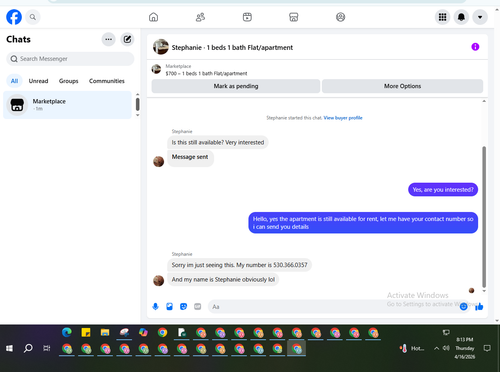Open the nine-dot Menu grid icon
Screen dimensions: 500x372
(442, 17)
